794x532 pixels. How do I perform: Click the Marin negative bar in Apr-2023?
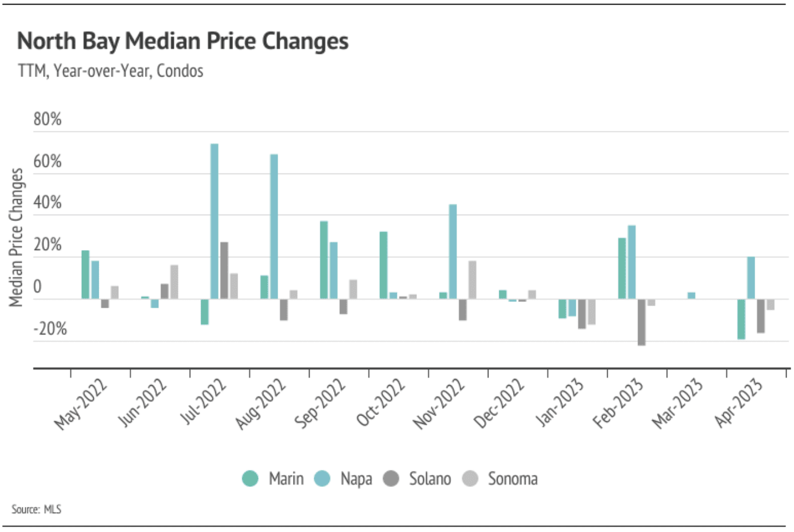741,319
